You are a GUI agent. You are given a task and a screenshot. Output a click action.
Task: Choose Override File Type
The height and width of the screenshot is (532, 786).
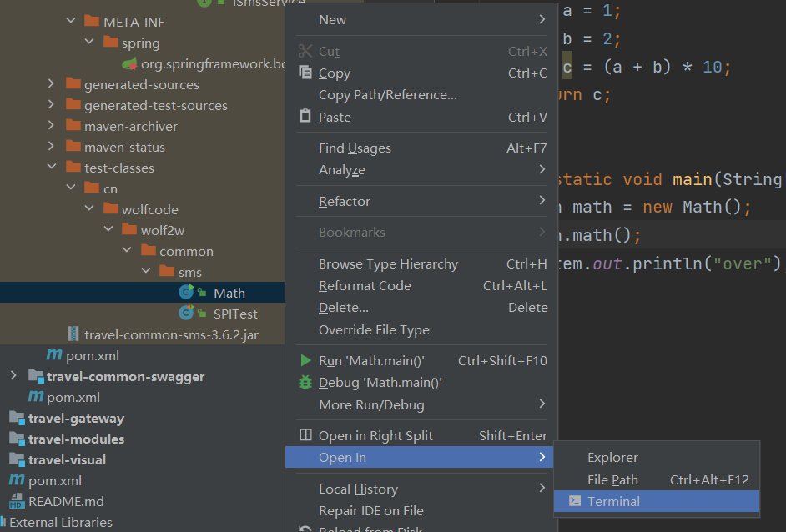[421, 329]
